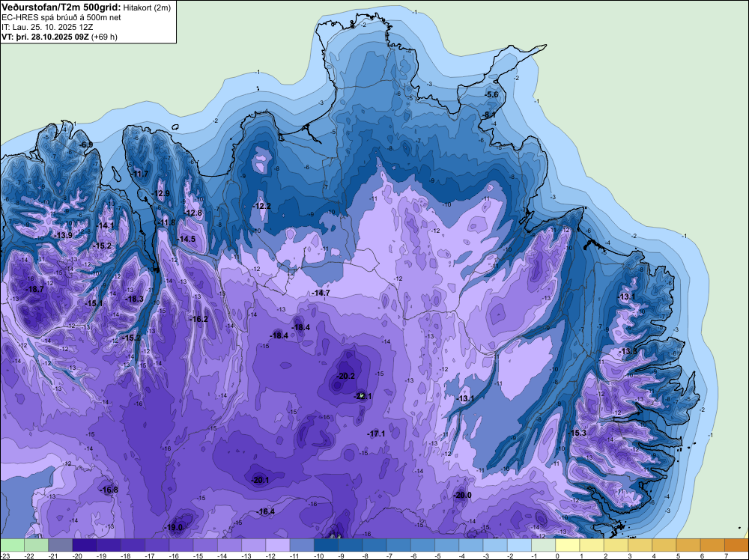Viewport: 749px width, 560px height.
Task: Click the 'VT: þri. 28.10.2025 09Z' valid time
Action: (x=46, y=37)
